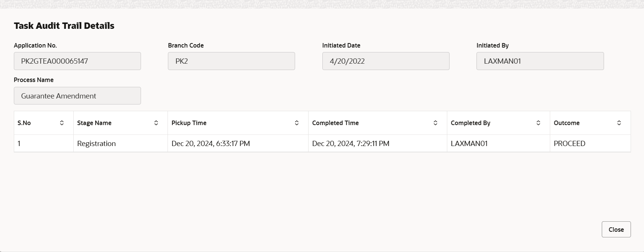Click the pickup time Dec 20 6:33:17 PM cell
The width and height of the screenshot is (644, 252).
click(211, 143)
